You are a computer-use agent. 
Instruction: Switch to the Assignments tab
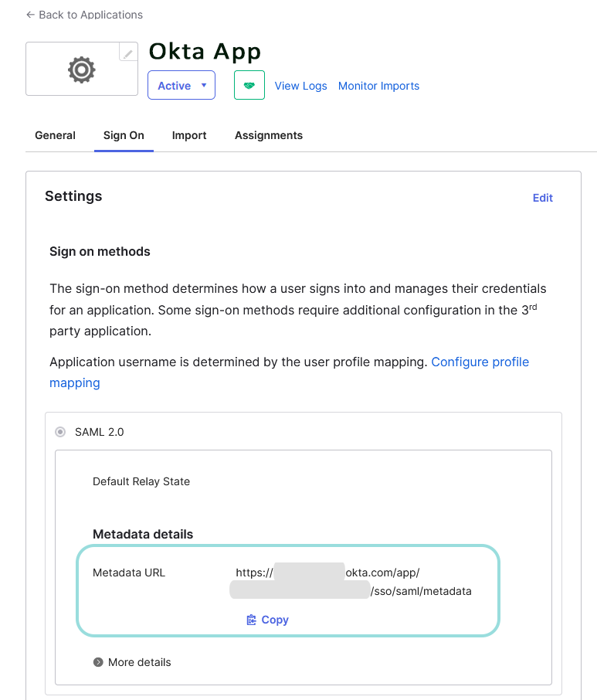(268, 135)
